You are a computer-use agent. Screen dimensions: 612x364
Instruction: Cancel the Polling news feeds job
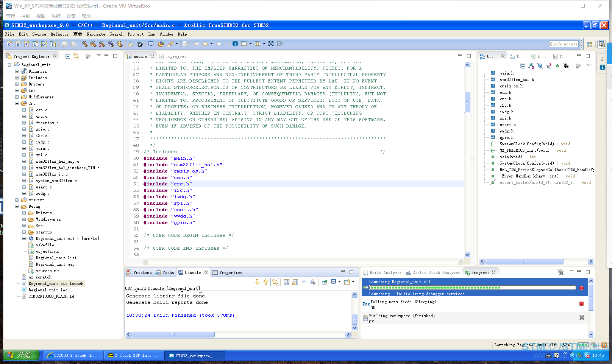pyautogui.click(x=582, y=304)
